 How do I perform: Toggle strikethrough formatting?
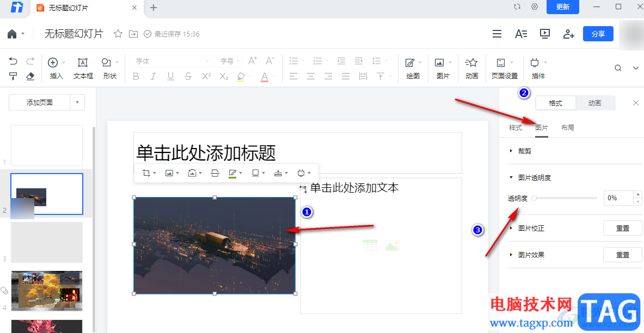point(188,76)
